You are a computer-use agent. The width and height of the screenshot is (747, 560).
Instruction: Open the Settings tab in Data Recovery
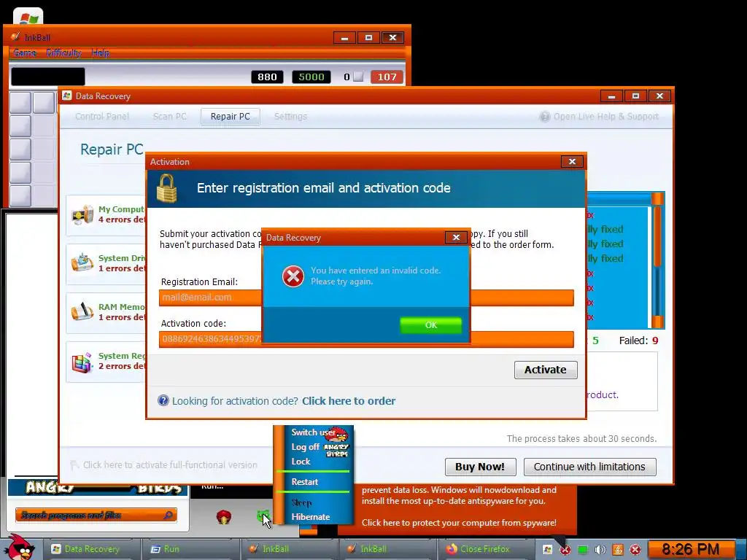click(290, 117)
